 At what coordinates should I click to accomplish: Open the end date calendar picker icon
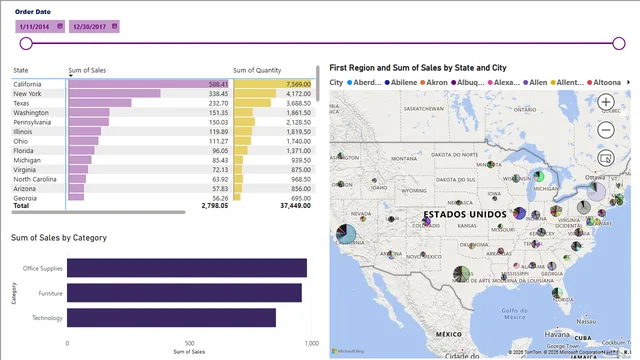click(x=115, y=26)
